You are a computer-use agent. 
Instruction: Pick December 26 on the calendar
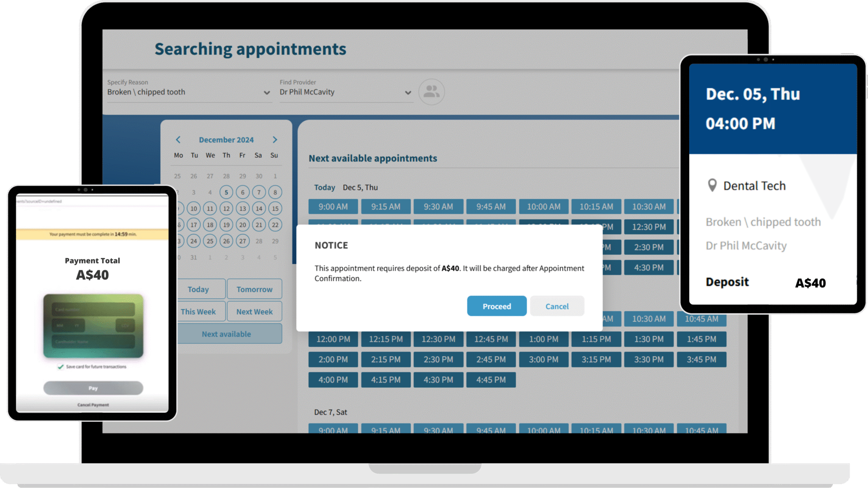coord(226,241)
